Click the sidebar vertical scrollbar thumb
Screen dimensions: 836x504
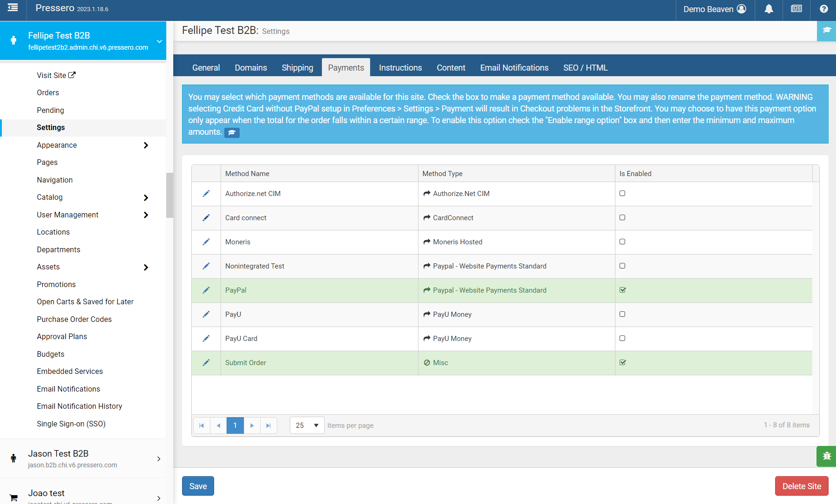click(170, 195)
